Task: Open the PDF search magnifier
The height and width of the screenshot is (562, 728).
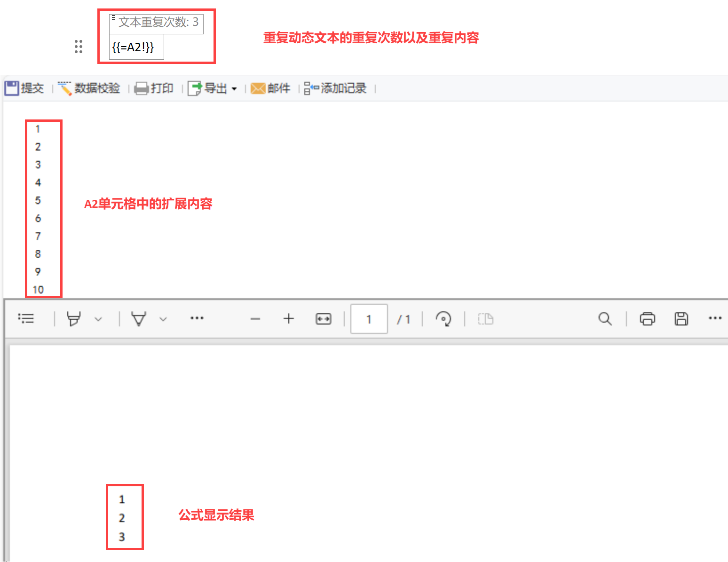Action: [605, 318]
